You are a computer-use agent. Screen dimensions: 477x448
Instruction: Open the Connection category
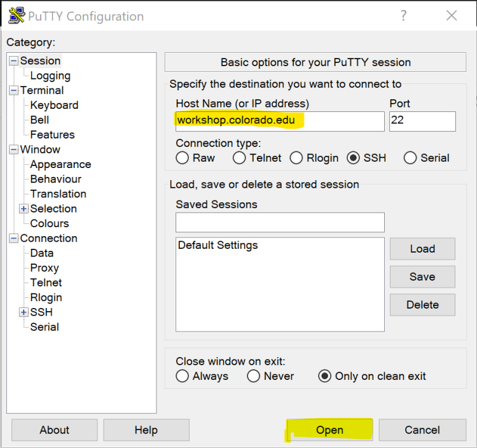coord(49,238)
